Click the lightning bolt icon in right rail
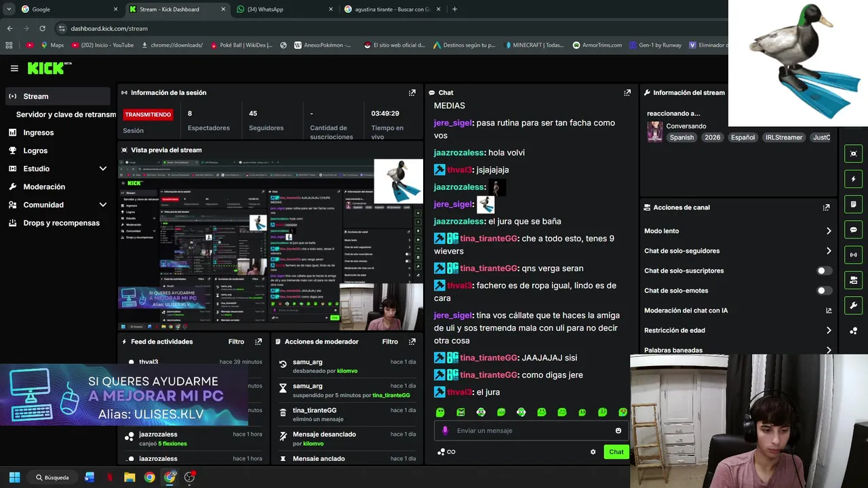 pyautogui.click(x=853, y=179)
